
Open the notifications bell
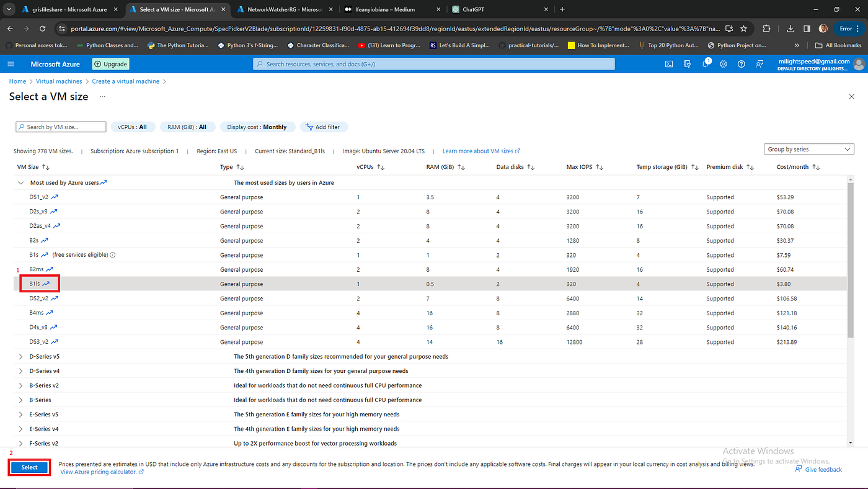[x=705, y=64]
